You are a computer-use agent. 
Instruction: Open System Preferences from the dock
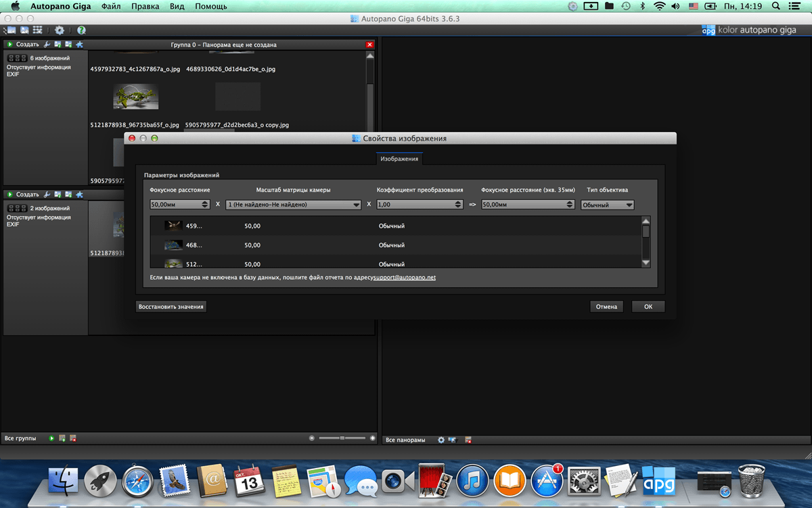click(583, 481)
